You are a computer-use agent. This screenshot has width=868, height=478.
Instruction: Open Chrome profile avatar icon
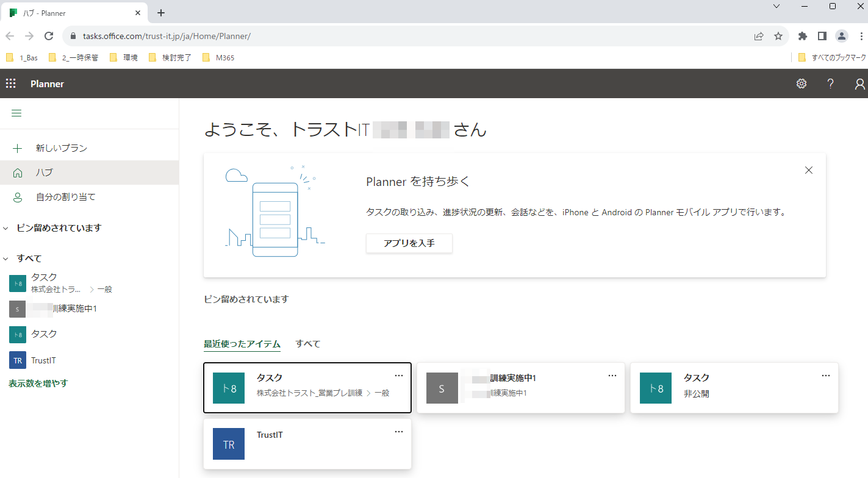click(842, 36)
